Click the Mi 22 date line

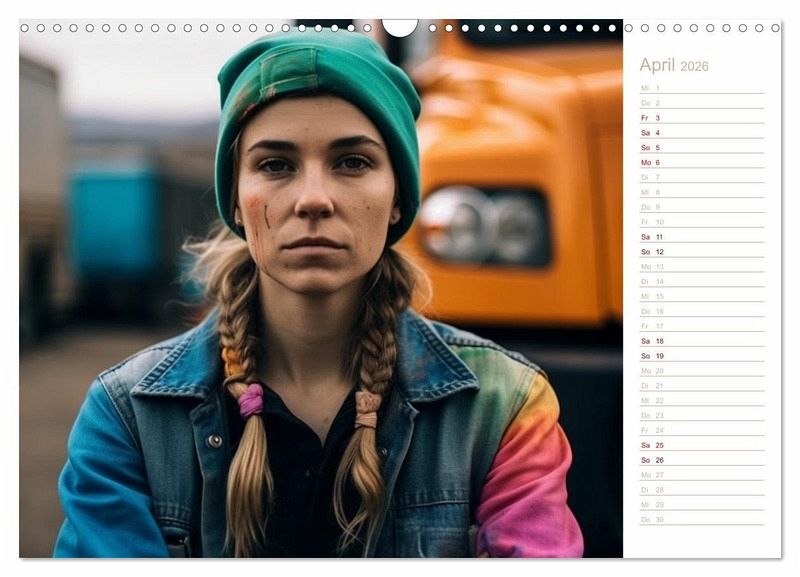coord(701,400)
